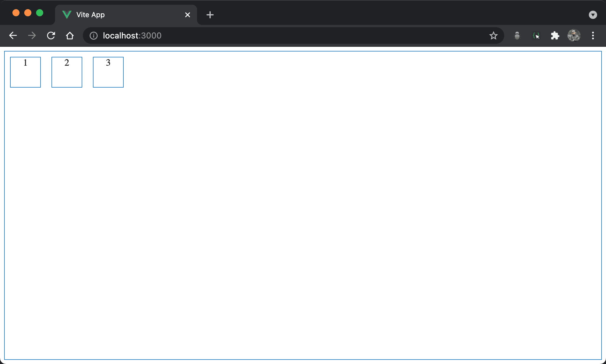The width and height of the screenshot is (606, 364).
Task: Open the user profile avatar
Action: pyautogui.click(x=574, y=36)
